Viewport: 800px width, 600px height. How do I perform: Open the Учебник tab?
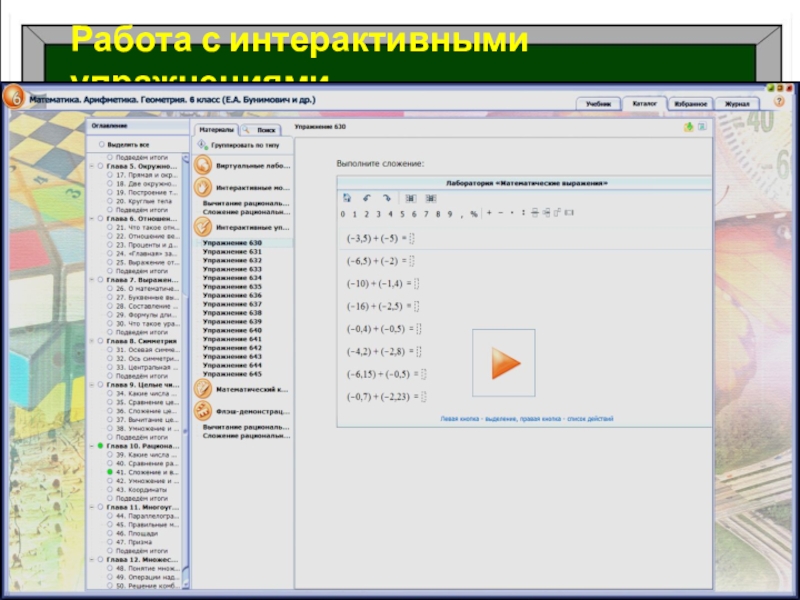598,104
